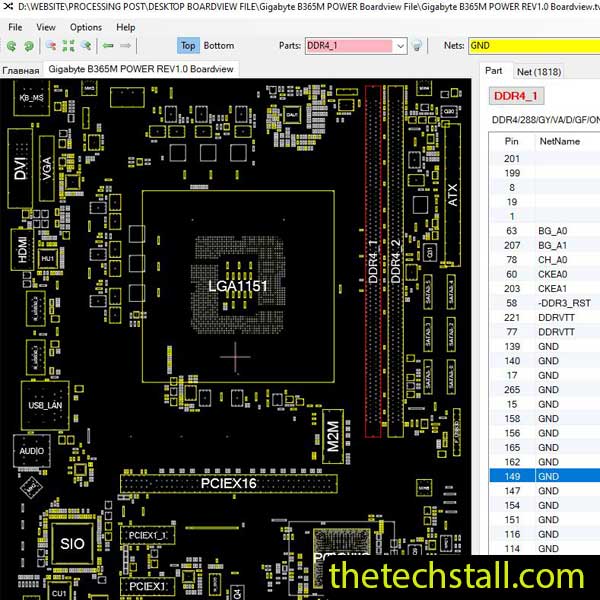
Task: Switch board view to Bottom side
Action: point(218,46)
